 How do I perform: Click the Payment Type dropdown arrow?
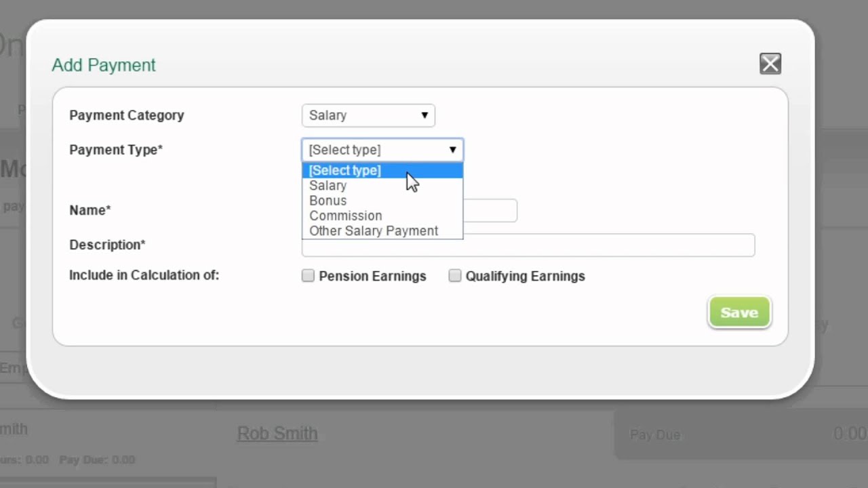click(x=452, y=150)
